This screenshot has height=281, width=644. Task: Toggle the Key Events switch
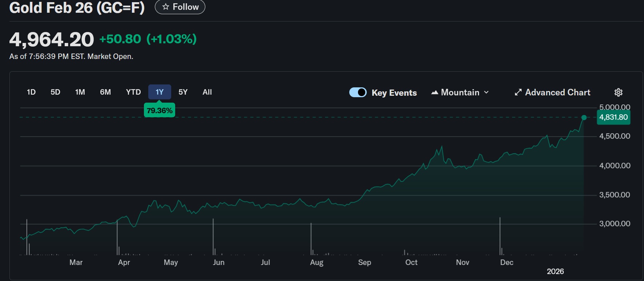pos(358,92)
